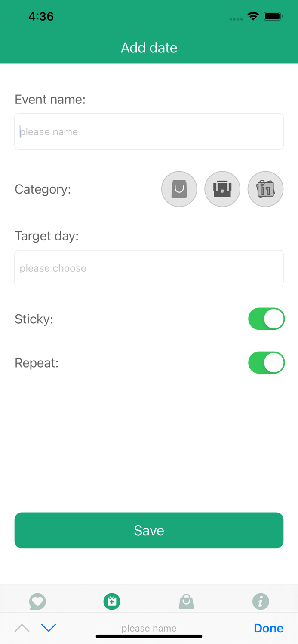The image size is (298, 644).
Task: Open the shopping bag tab at bottom
Action: click(186, 601)
